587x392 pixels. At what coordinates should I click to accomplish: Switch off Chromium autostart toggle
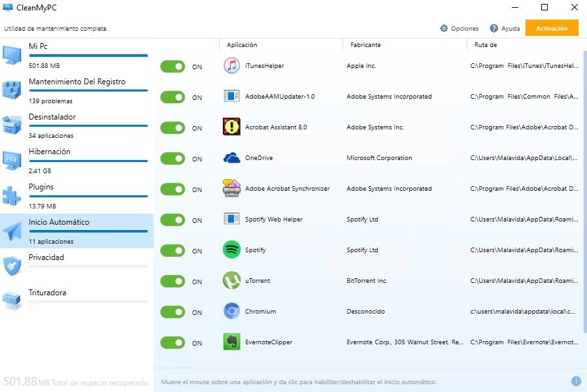173,312
